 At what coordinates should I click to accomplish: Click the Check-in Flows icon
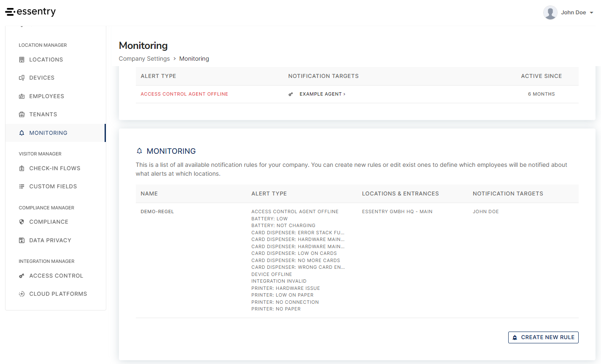(22, 169)
